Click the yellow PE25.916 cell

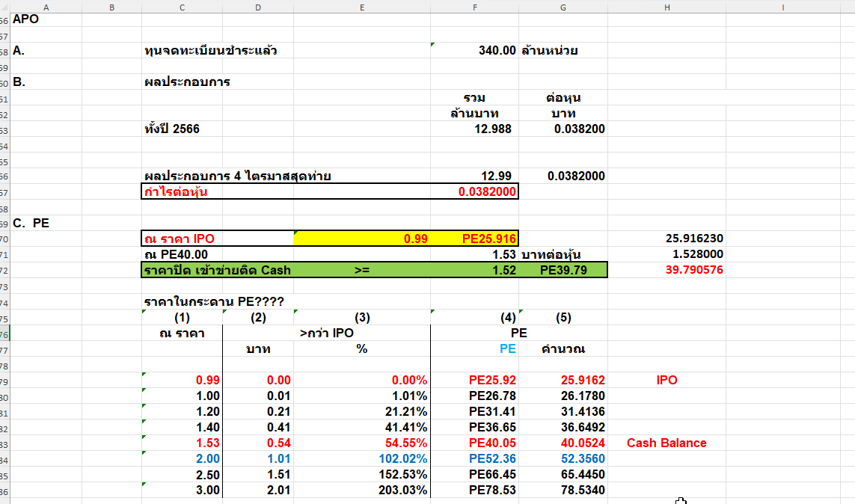(x=475, y=239)
